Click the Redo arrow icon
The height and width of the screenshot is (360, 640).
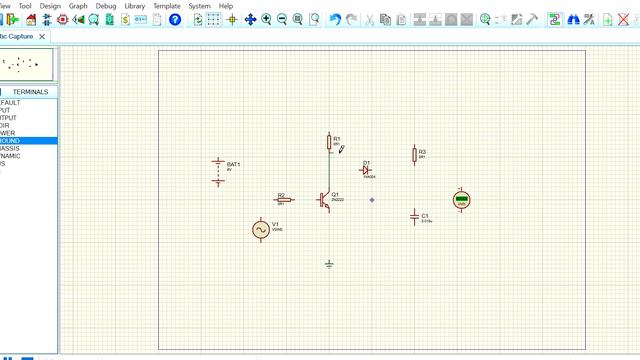pos(351,19)
